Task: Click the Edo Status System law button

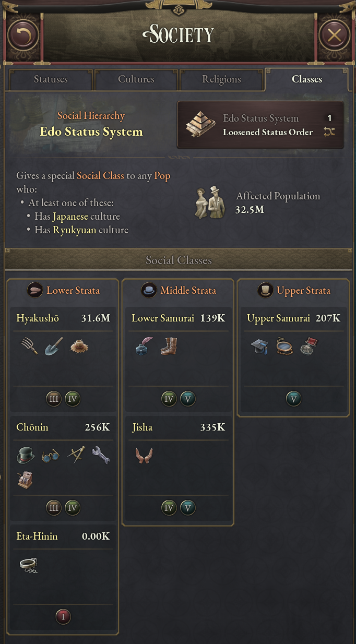Action: 260,125
